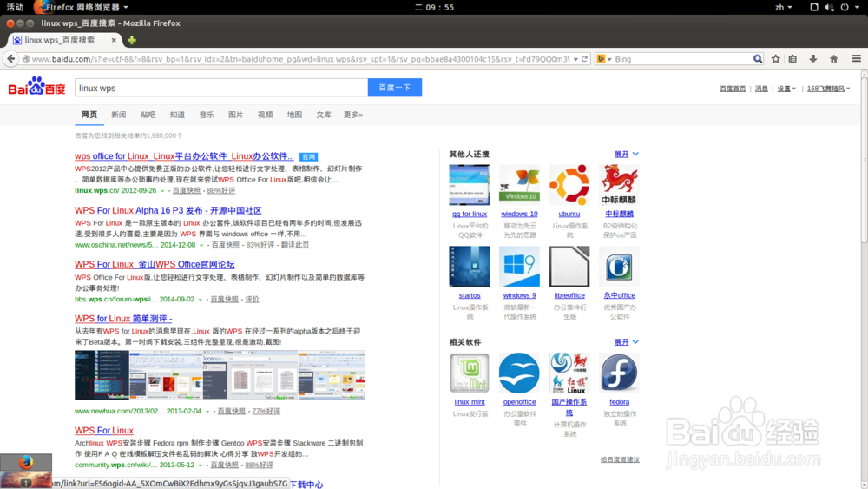Open the OpenOffice logo icon

tap(519, 373)
